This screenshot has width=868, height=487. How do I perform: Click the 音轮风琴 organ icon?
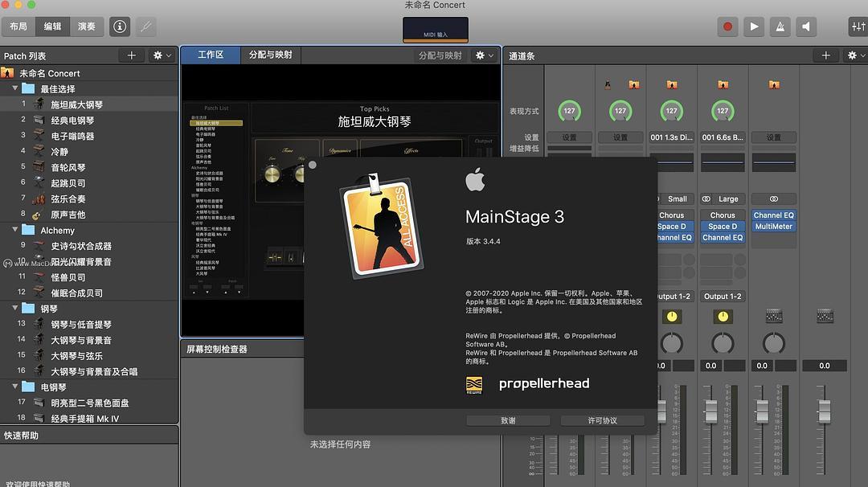[39, 166]
